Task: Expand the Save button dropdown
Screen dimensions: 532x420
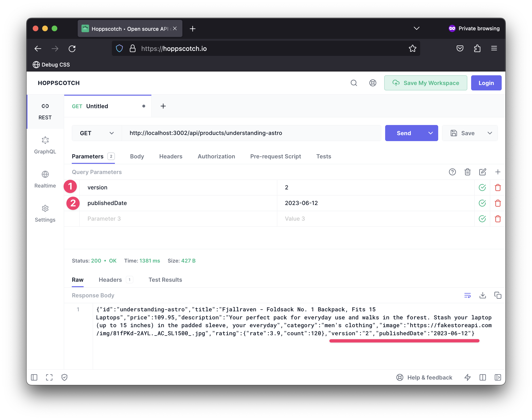Action: pyautogui.click(x=490, y=133)
